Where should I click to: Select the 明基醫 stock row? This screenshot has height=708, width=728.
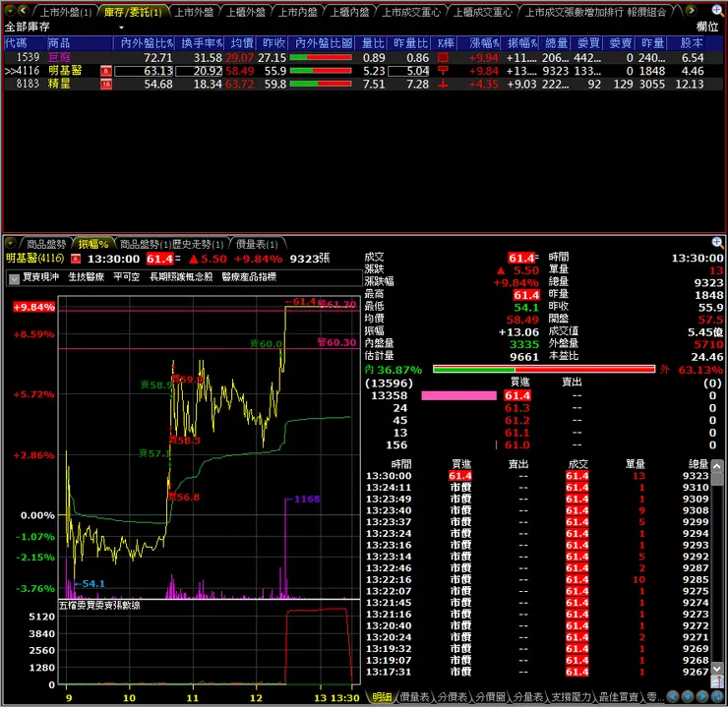click(362, 71)
